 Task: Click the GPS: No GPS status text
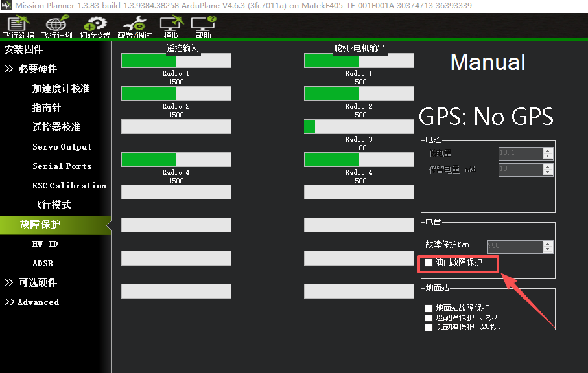(486, 117)
